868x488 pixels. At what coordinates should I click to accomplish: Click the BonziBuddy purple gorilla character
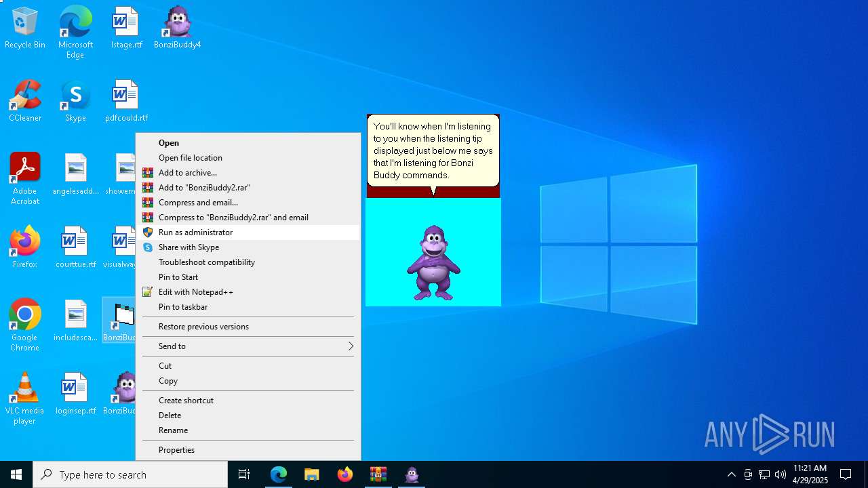(x=433, y=263)
